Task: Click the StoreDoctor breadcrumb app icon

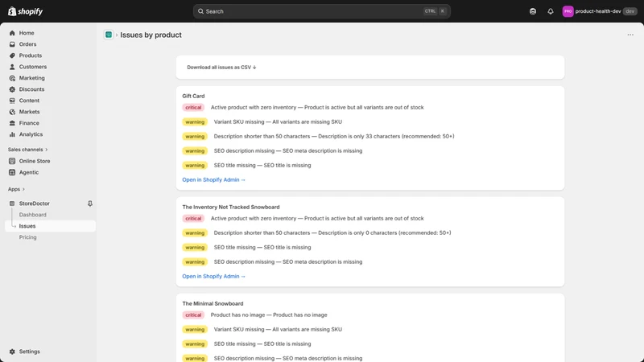Action: [109, 35]
